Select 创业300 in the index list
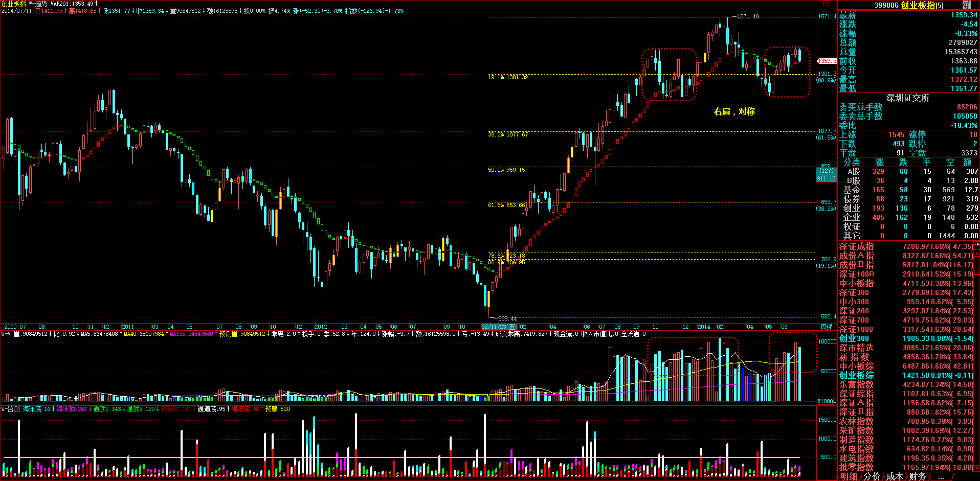Viewport: 980px width, 481px height. (x=854, y=338)
